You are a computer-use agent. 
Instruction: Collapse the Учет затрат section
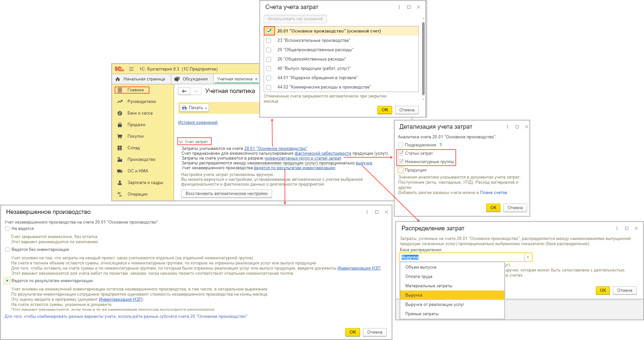coord(181,142)
